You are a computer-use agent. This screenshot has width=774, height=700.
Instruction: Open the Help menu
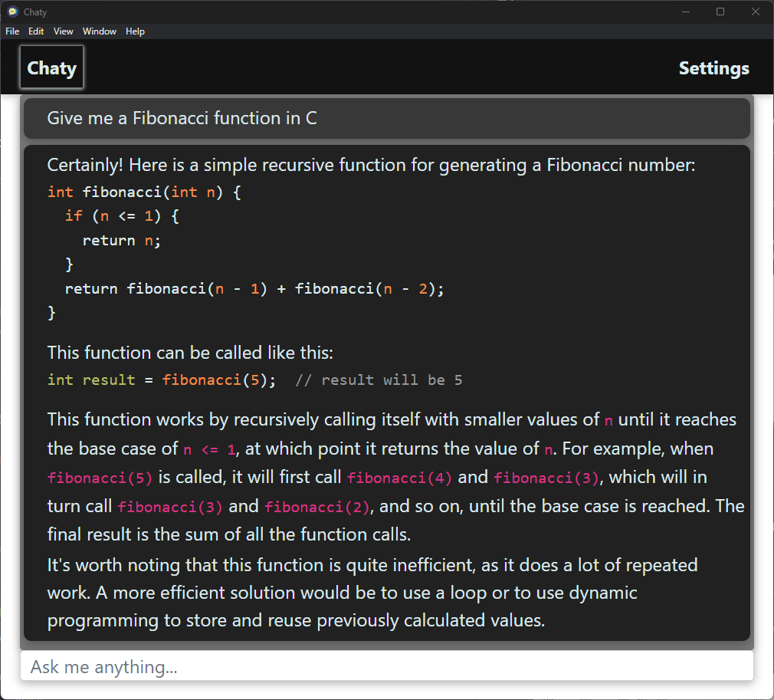tap(135, 31)
